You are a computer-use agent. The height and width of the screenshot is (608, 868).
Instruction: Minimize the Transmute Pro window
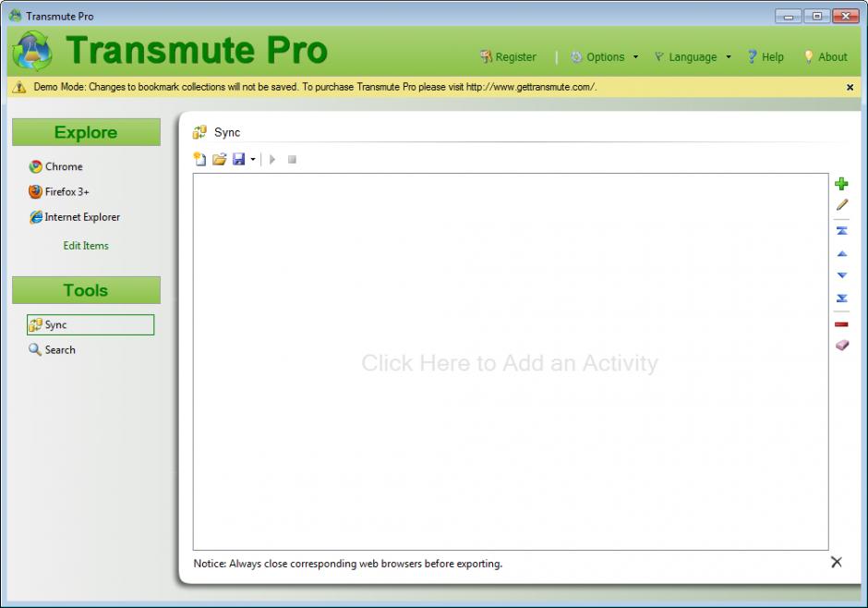[x=789, y=16]
